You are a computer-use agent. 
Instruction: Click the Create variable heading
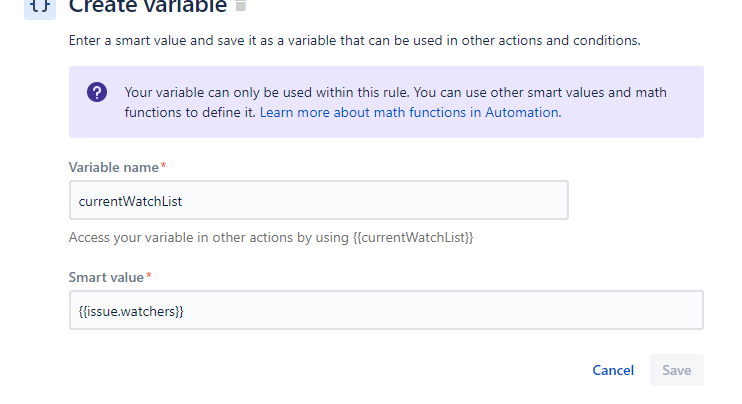pos(148,7)
